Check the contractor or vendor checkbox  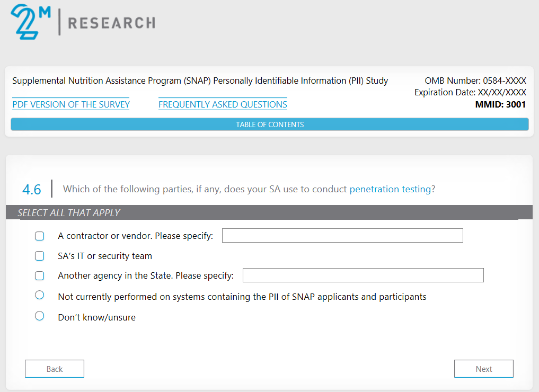pos(40,236)
